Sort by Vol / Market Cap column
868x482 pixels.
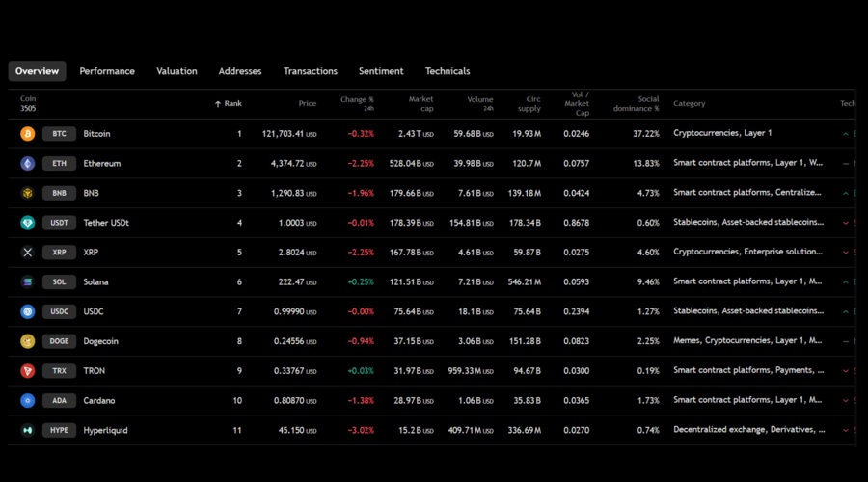[577, 103]
